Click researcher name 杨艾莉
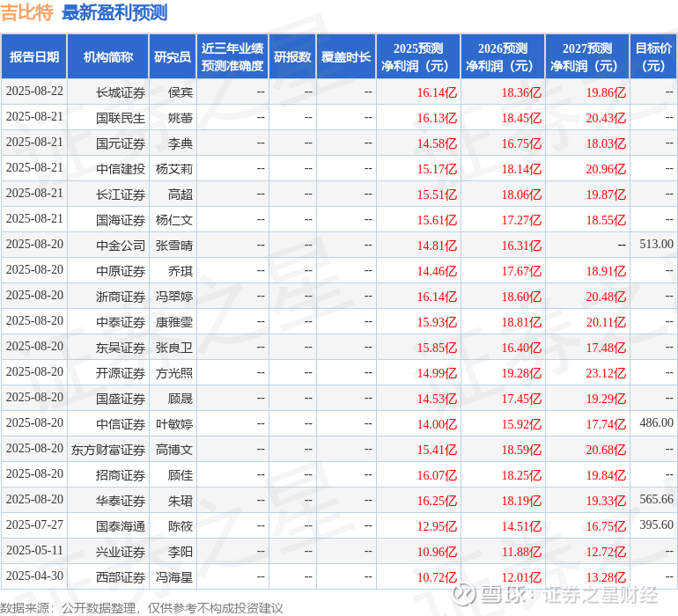Image resolution: width=678 pixels, height=616 pixels. pos(174,169)
